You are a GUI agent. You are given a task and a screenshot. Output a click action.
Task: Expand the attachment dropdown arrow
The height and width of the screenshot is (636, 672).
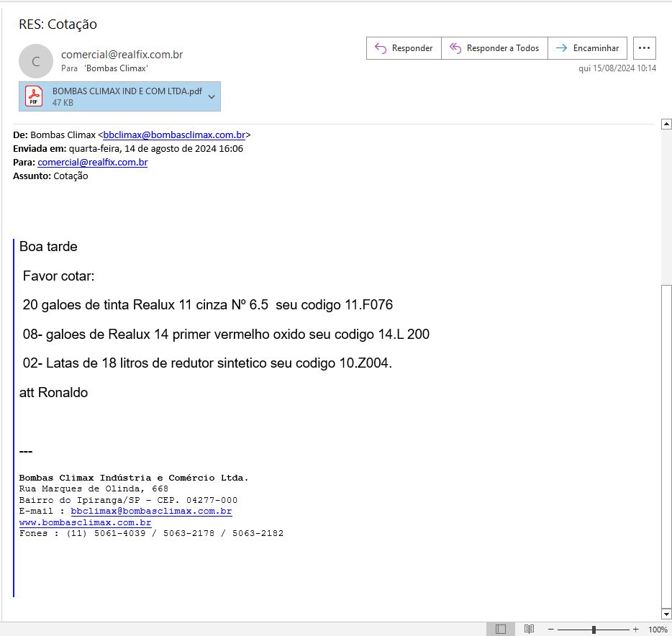point(212,96)
